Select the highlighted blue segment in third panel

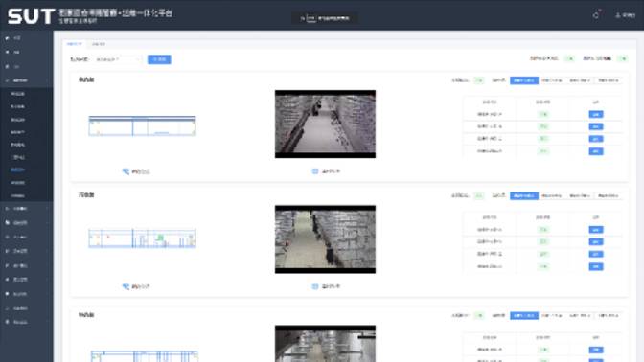click(x=524, y=316)
